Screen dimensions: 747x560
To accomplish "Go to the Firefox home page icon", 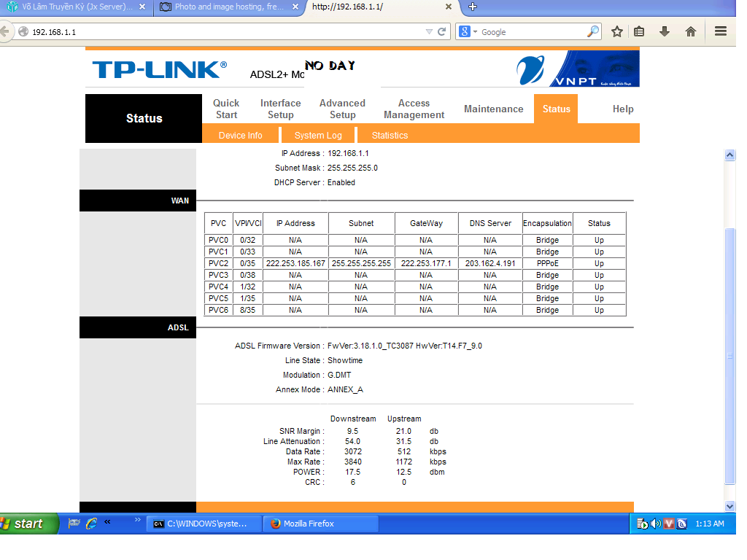I will tap(691, 32).
